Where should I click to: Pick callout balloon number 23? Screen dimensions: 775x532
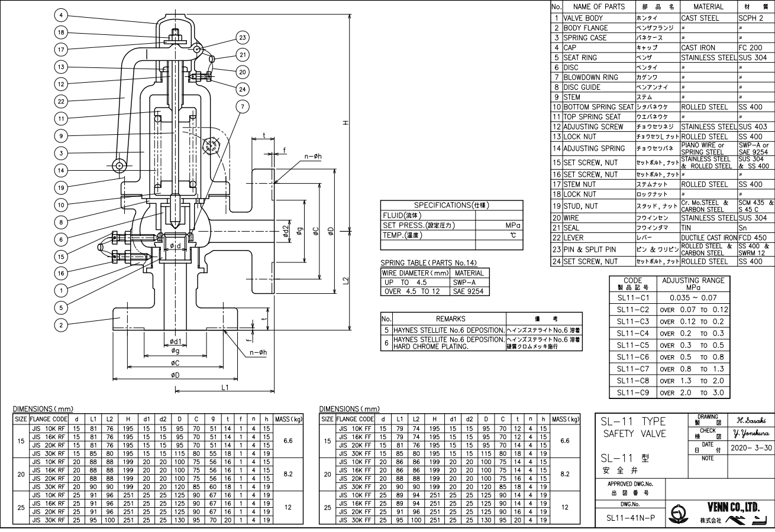click(242, 37)
